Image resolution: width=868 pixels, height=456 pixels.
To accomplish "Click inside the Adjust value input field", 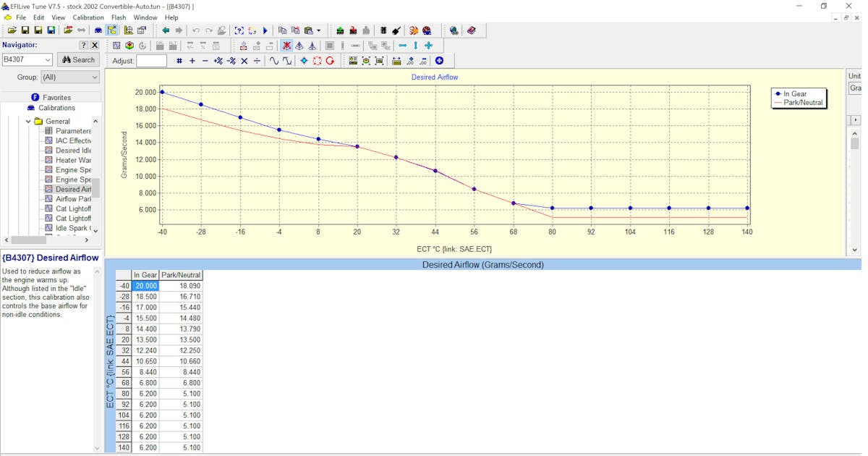I will (151, 61).
